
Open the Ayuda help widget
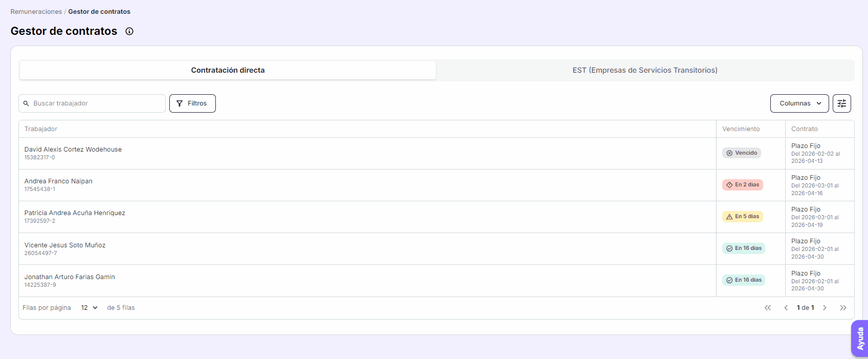click(x=860, y=339)
